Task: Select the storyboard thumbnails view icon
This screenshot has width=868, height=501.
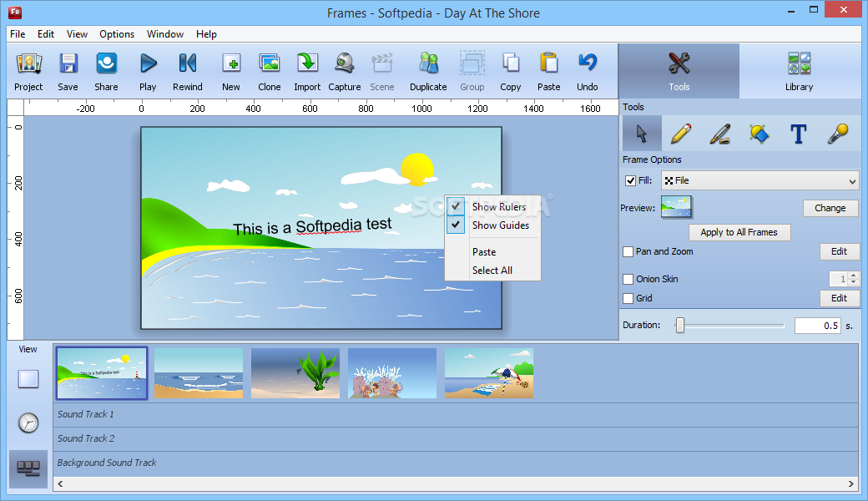Action: [x=28, y=468]
